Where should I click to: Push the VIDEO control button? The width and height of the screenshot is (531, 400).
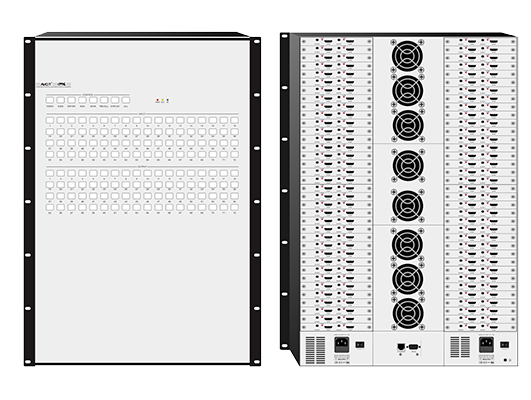[x=50, y=100]
